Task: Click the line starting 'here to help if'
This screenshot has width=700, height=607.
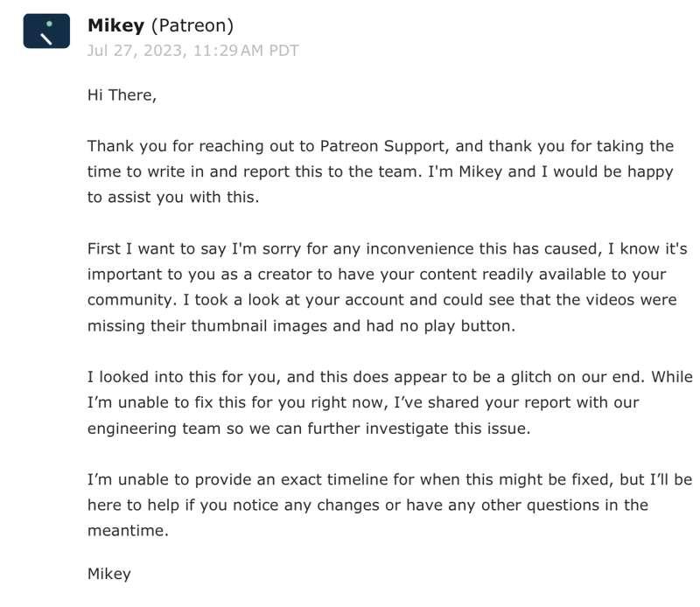Action: click(367, 506)
